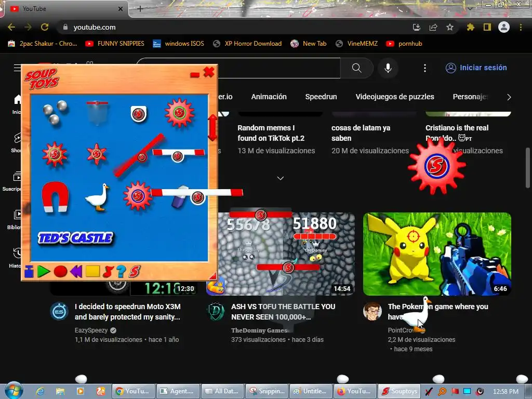This screenshot has height=399, width=532.
Task: Switch to Snipping Tool taskbar button
Action: coord(267,391)
